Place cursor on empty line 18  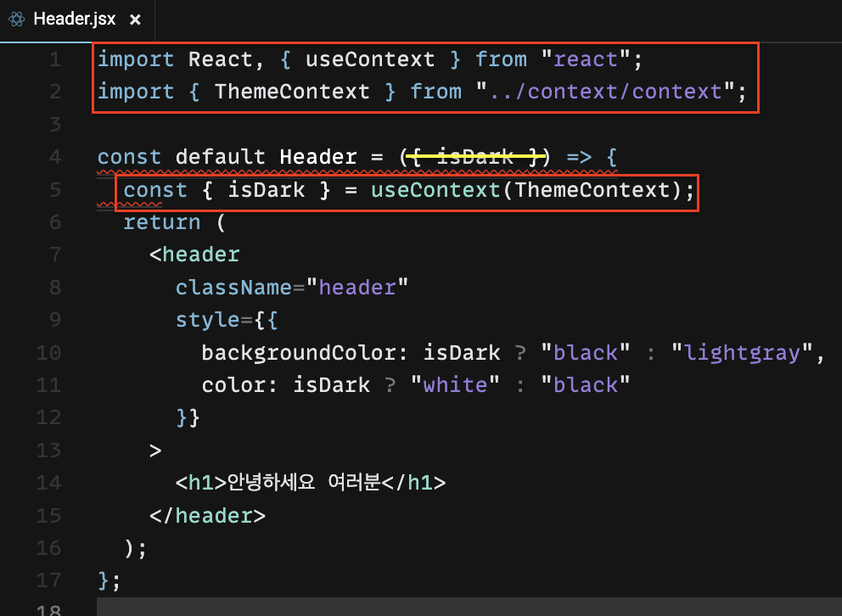469,607
